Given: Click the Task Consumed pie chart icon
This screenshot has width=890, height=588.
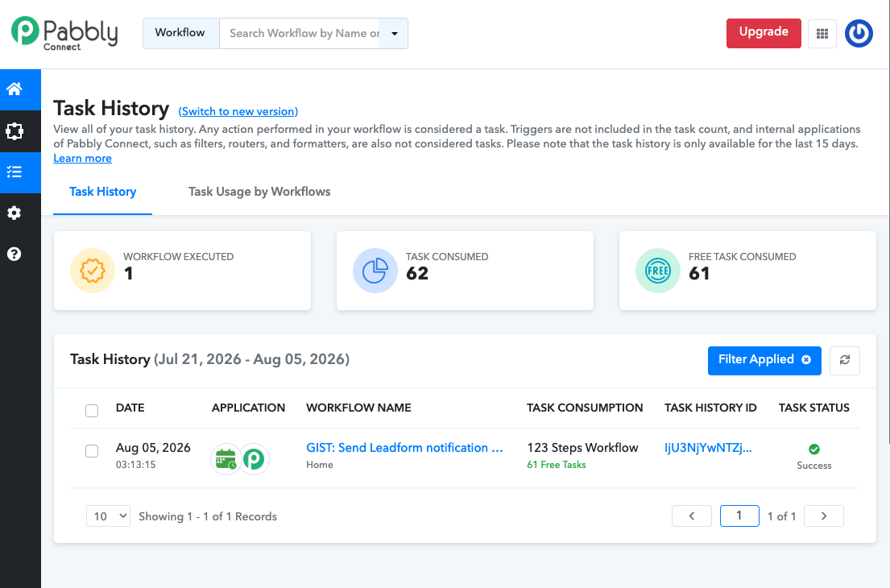Looking at the screenshot, I should click(x=375, y=271).
